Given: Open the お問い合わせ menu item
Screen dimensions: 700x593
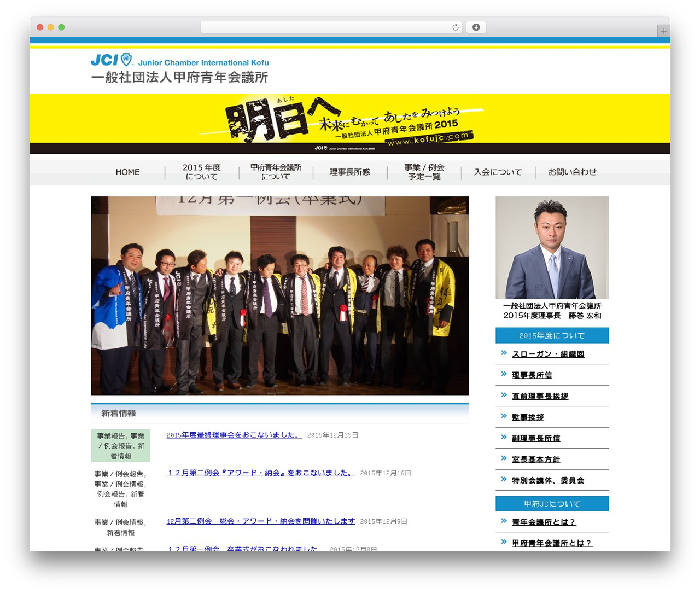Looking at the screenshot, I should [572, 172].
